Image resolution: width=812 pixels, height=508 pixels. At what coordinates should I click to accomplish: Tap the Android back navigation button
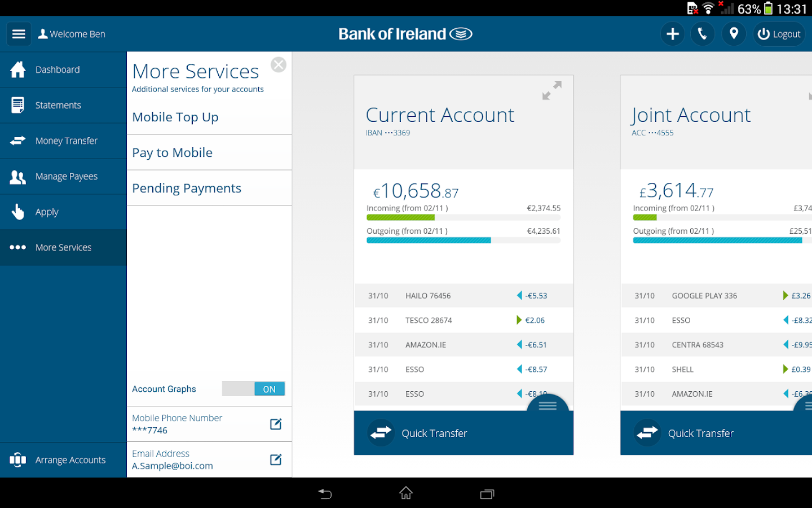pyautogui.click(x=325, y=494)
